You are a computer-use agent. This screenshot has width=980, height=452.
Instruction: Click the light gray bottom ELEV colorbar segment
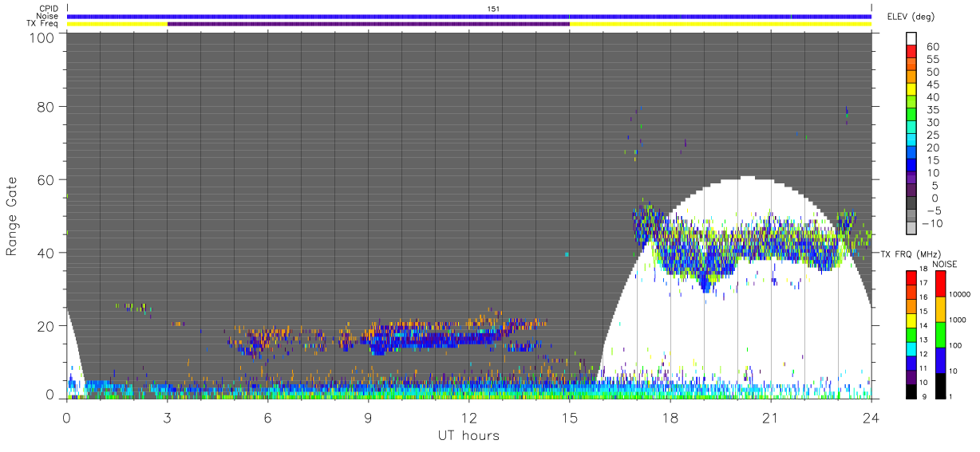(912, 228)
